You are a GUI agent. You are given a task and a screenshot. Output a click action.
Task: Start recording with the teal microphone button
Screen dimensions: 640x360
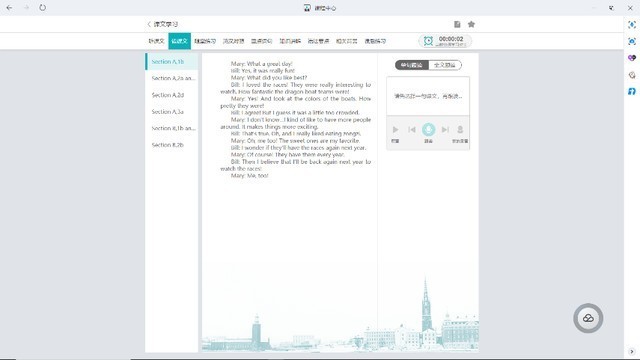[428, 129]
